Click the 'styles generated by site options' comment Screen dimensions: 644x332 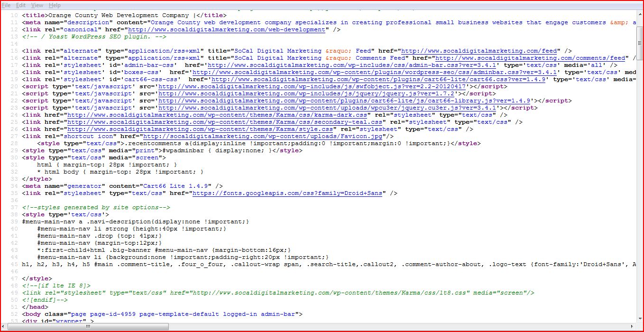point(96,207)
